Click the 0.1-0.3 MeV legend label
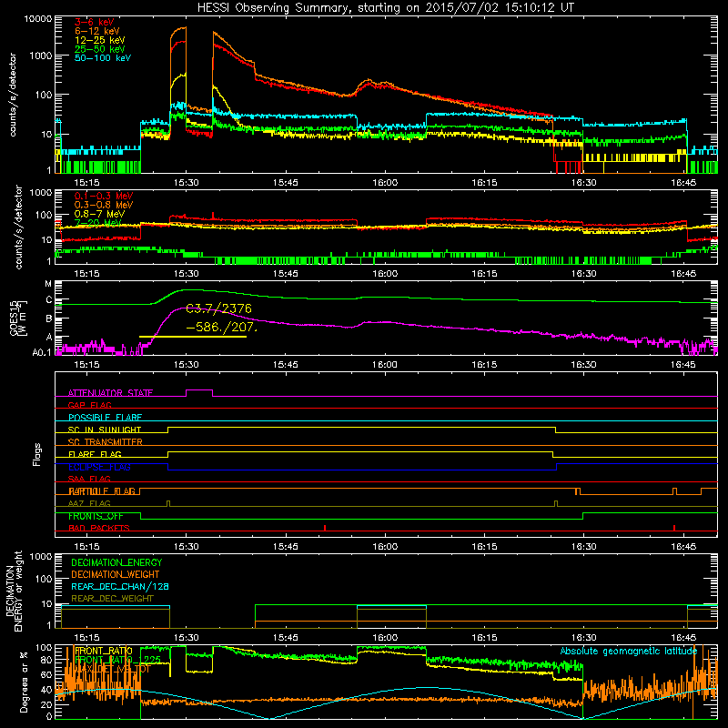 point(104,196)
